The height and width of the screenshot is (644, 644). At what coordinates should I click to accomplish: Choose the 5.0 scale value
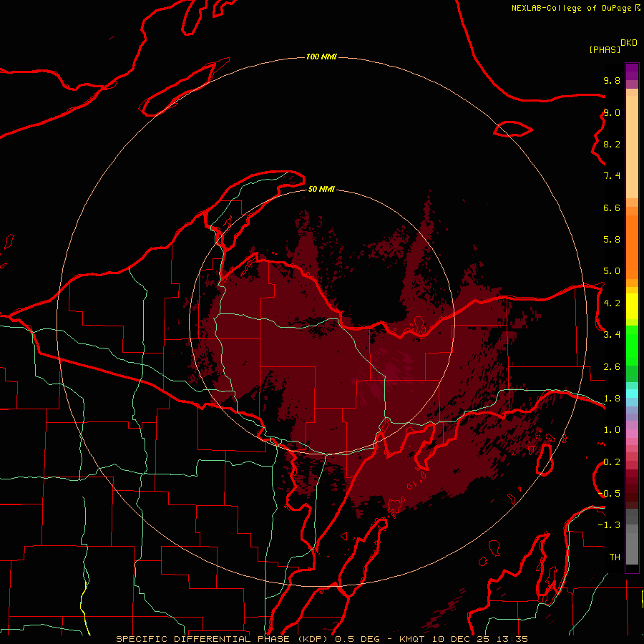(x=612, y=271)
